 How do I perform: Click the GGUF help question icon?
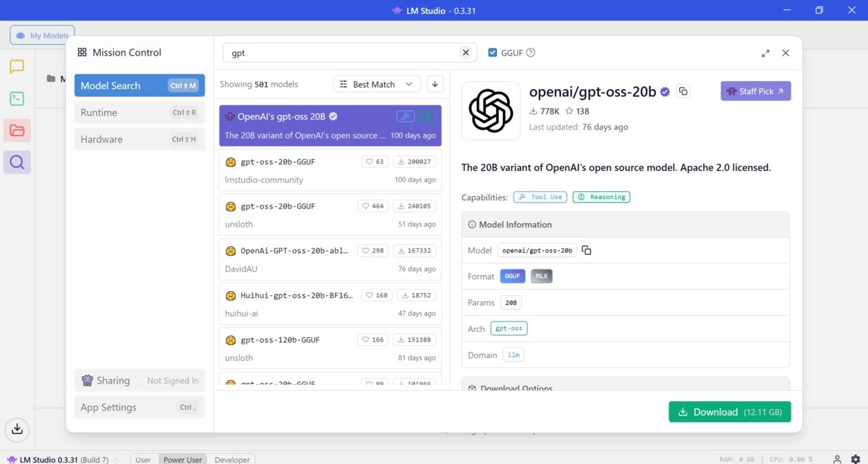[x=531, y=53]
